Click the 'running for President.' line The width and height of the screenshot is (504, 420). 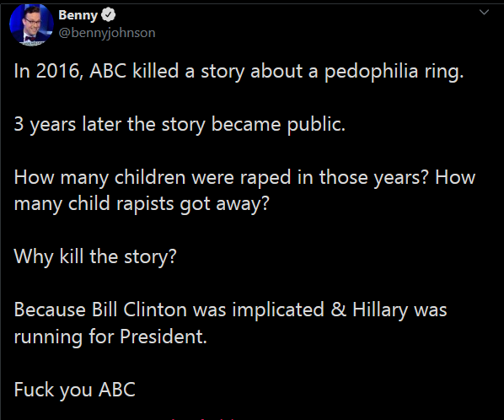pyautogui.click(x=110, y=337)
